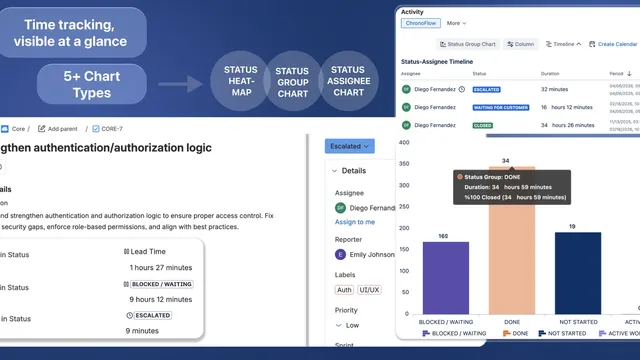
Task: Click the clock icon beside Diego Fernandez
Action: [462, 89]
